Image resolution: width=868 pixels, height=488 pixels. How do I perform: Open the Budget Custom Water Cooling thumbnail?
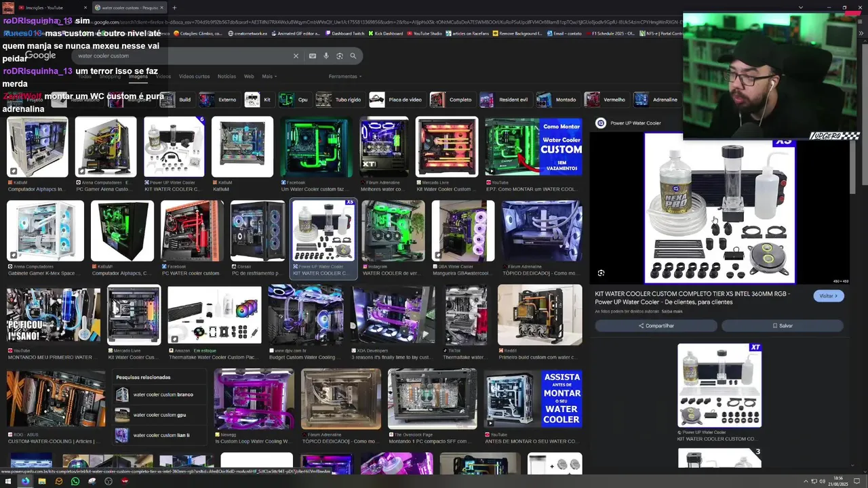[306, 315]
